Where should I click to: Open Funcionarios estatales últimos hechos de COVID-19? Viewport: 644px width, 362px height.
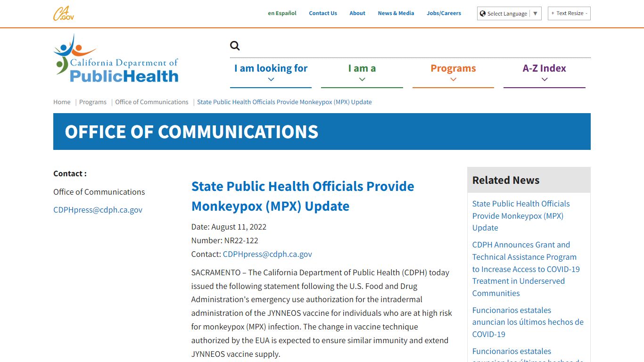528,322
